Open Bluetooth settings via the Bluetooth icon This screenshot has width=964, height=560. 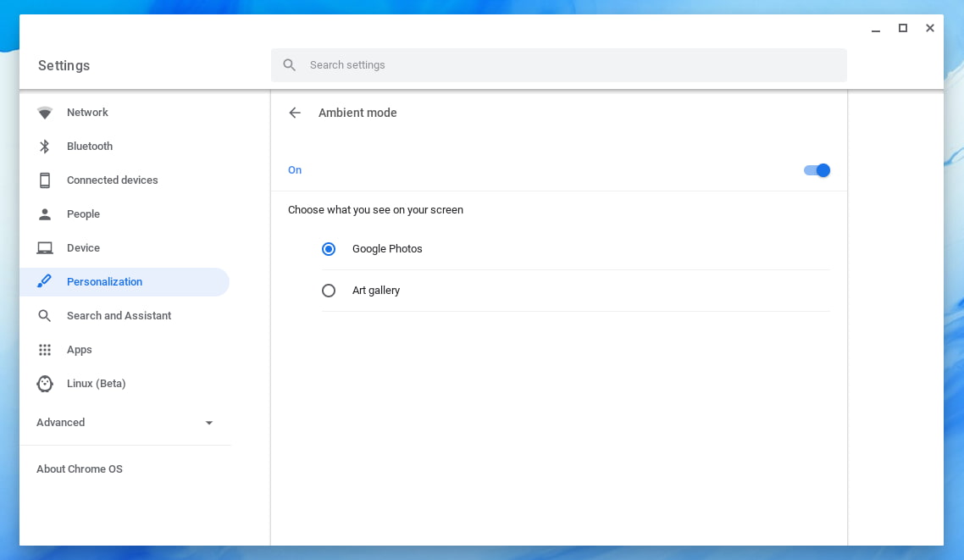point(44,146)
